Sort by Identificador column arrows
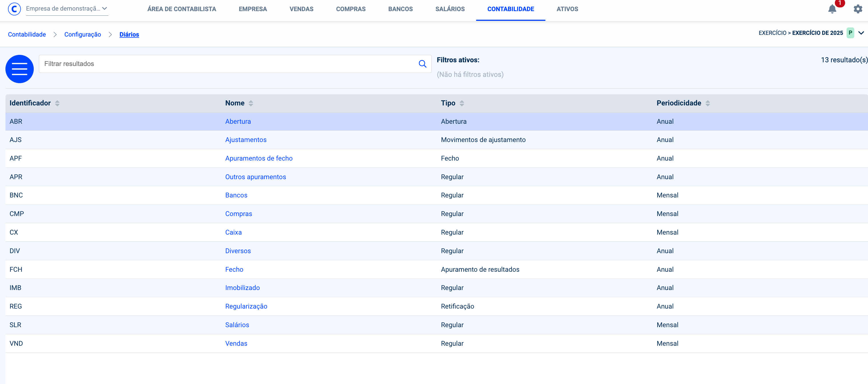Viewport: 868px width, 384px height. pos(57,103)
